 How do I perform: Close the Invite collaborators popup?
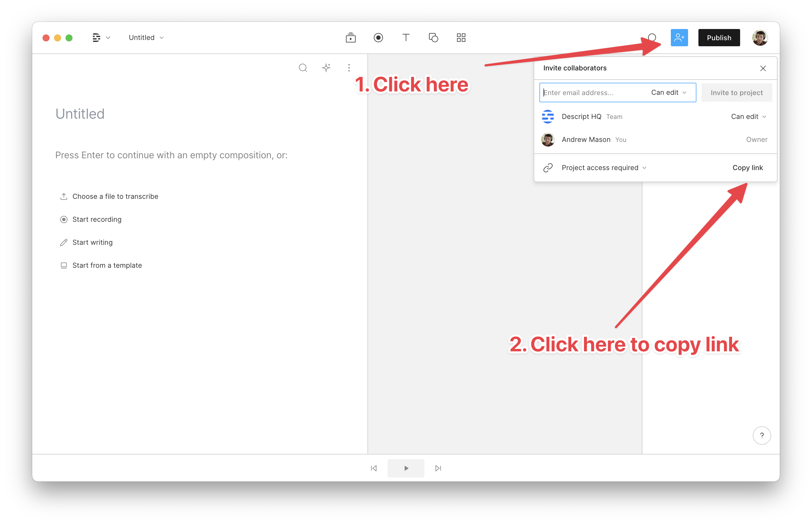pos(763,68)
